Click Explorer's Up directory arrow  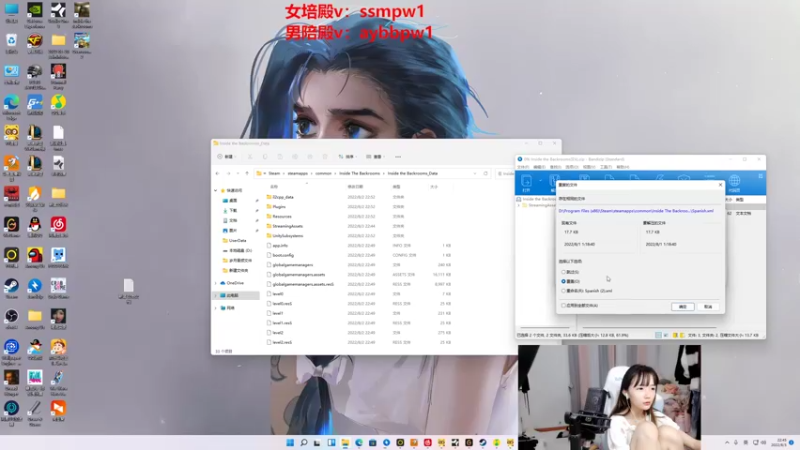coord(247,173)
